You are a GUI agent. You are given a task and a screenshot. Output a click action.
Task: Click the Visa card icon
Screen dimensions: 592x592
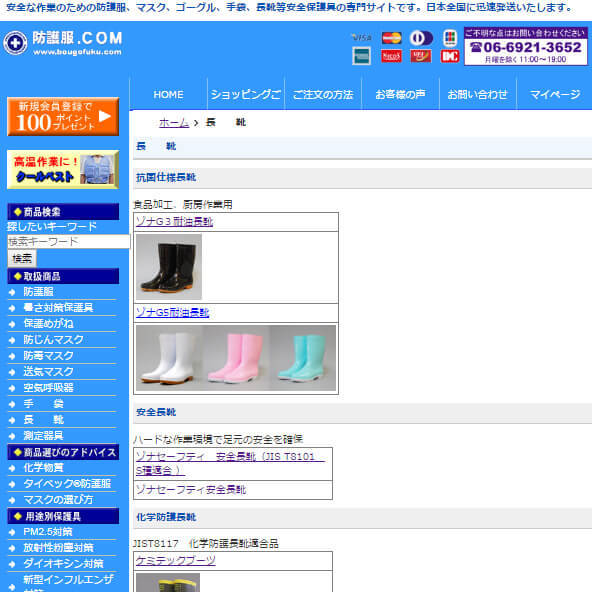[x=361, y=37]
